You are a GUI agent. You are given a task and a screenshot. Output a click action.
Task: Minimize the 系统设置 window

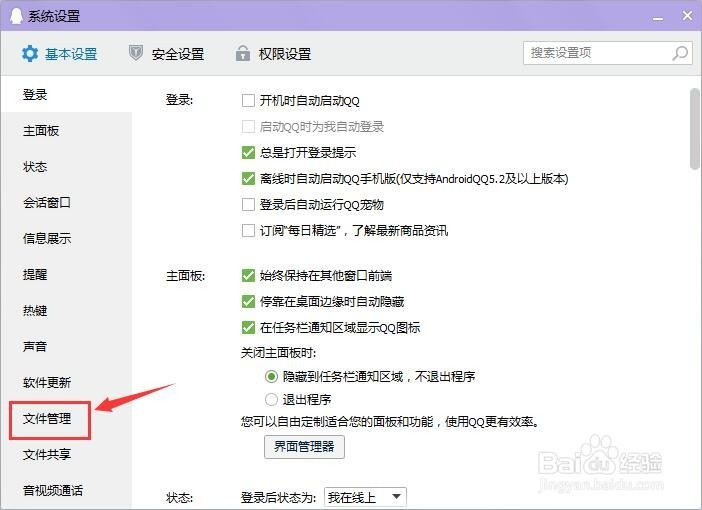658,18
